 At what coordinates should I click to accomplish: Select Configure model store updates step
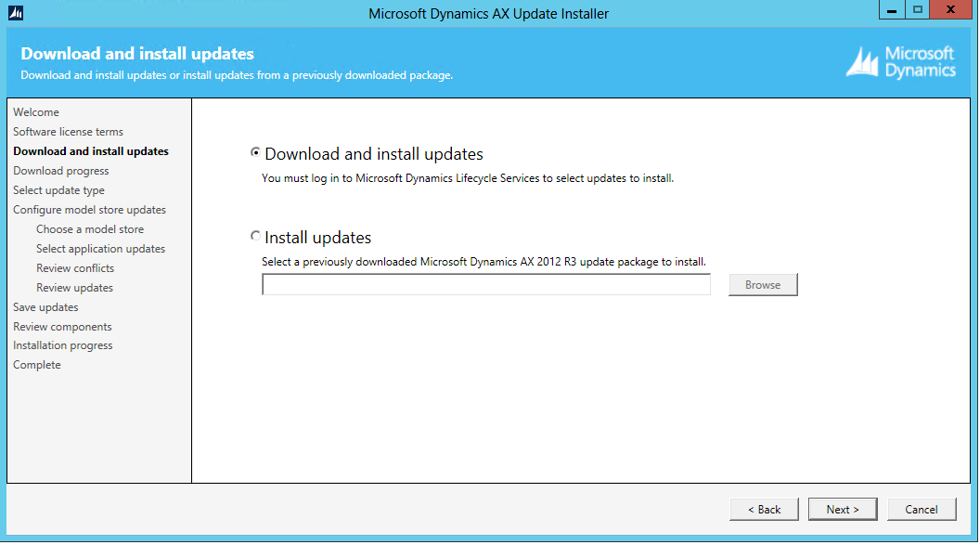click(x=89, y=210)
